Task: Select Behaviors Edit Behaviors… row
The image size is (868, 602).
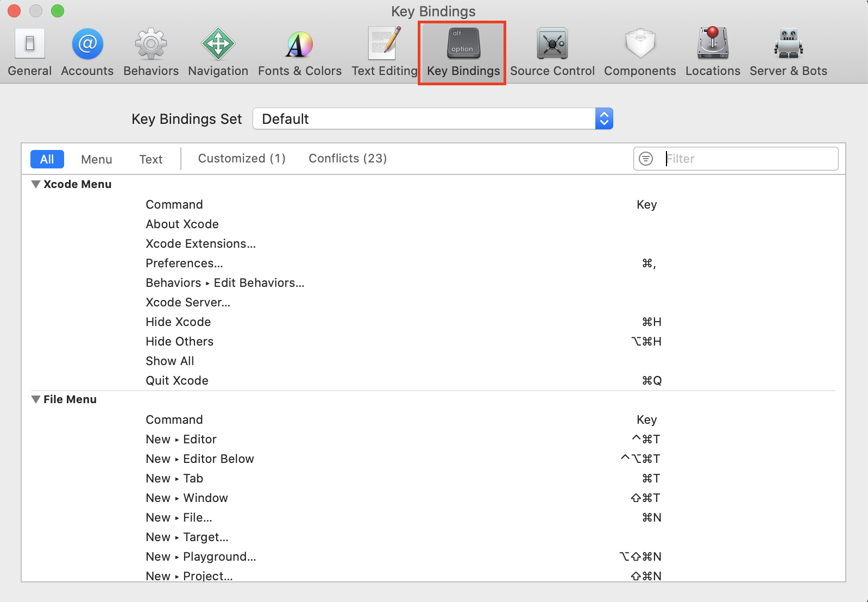Action: tap(433, 283)
